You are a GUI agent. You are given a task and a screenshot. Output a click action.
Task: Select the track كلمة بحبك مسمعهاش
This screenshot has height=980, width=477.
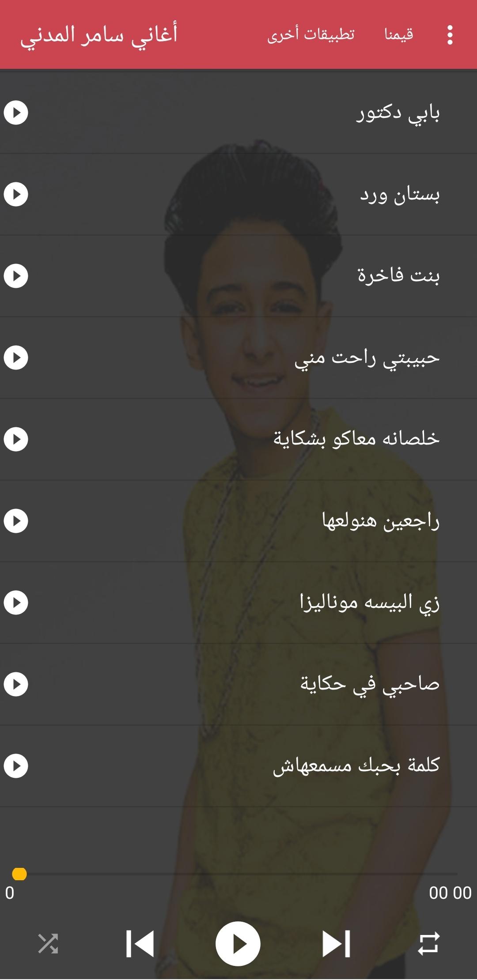coord(238,766)
